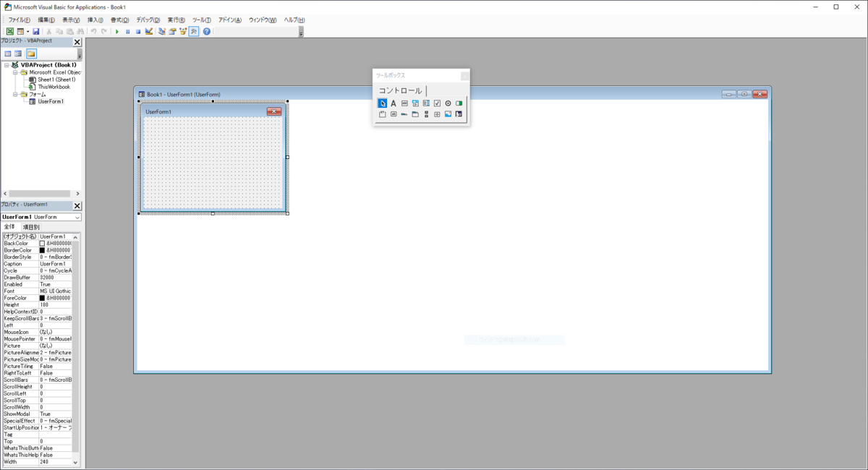Click the View Object button in Project Explorer
This screenshot has height=470, width=868.
[x=20, y=54]
